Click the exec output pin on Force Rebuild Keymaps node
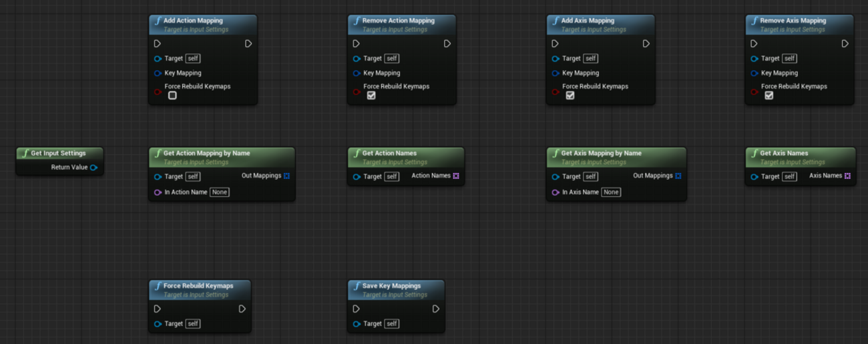The height and width of the screenshot is (344, 868). pos(242,309)
